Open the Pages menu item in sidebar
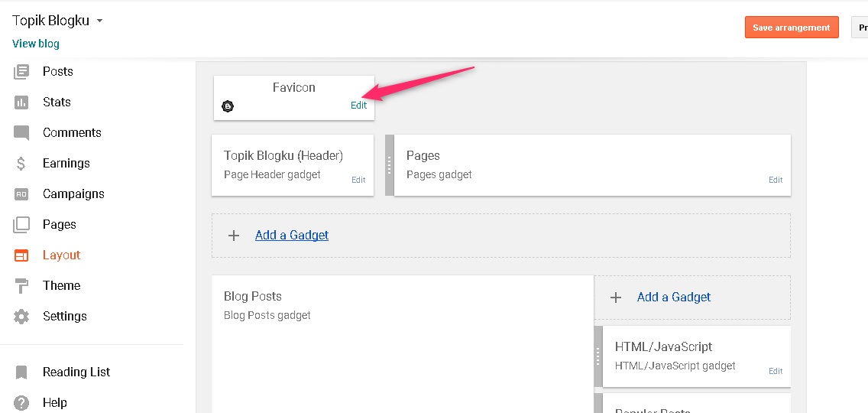 coord(60,225)
